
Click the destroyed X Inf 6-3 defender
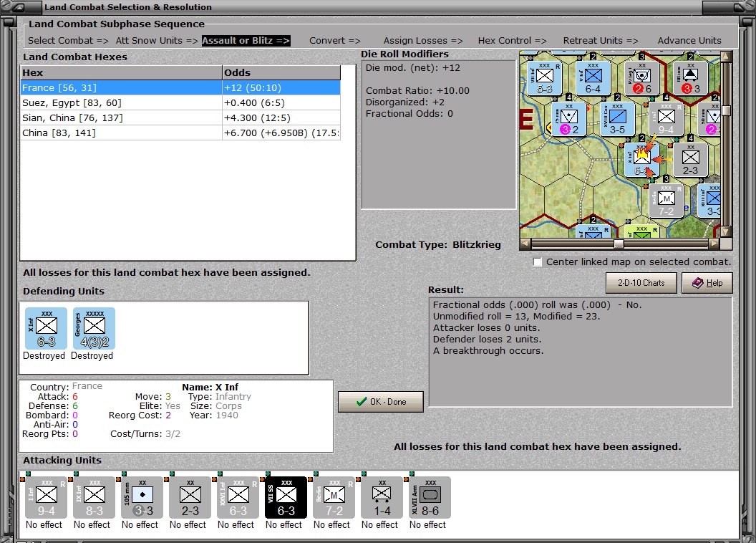click(x=46, y=328)
